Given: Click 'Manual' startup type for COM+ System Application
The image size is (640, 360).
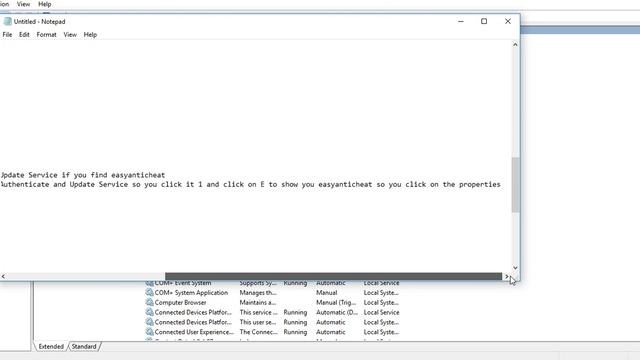Looking at the screenshot, I should (327, 293).
